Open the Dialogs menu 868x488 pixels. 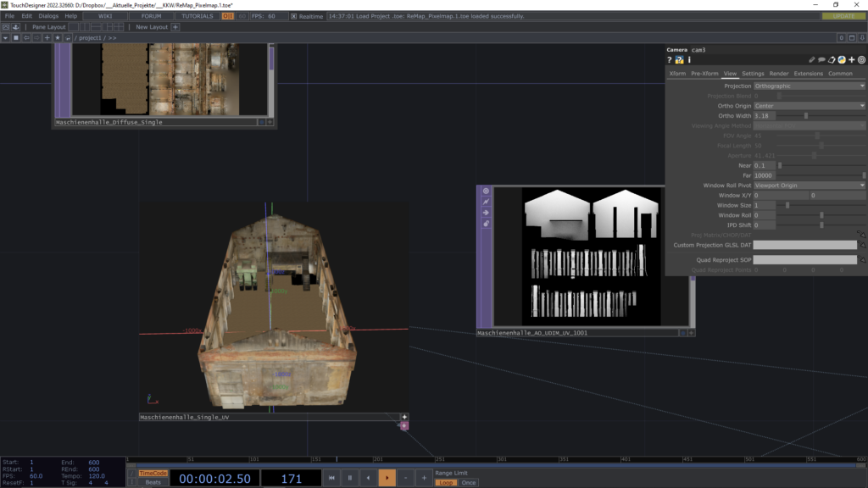(x=48, y=16)
